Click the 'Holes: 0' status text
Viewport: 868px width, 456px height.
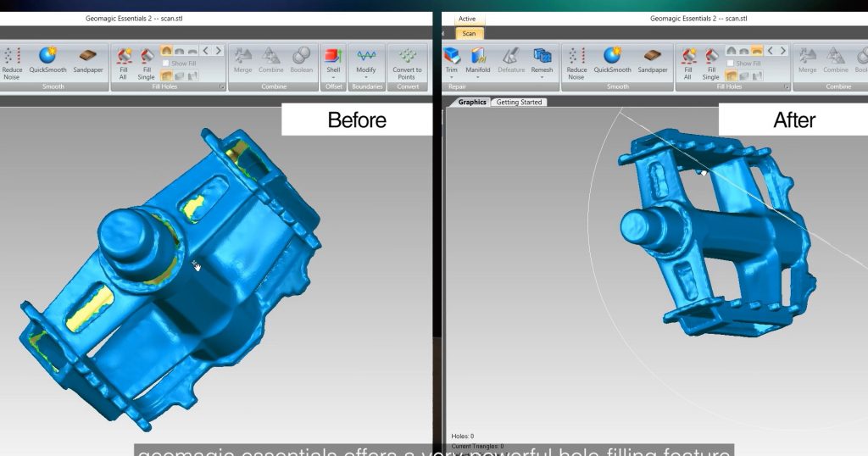point(463,436)
